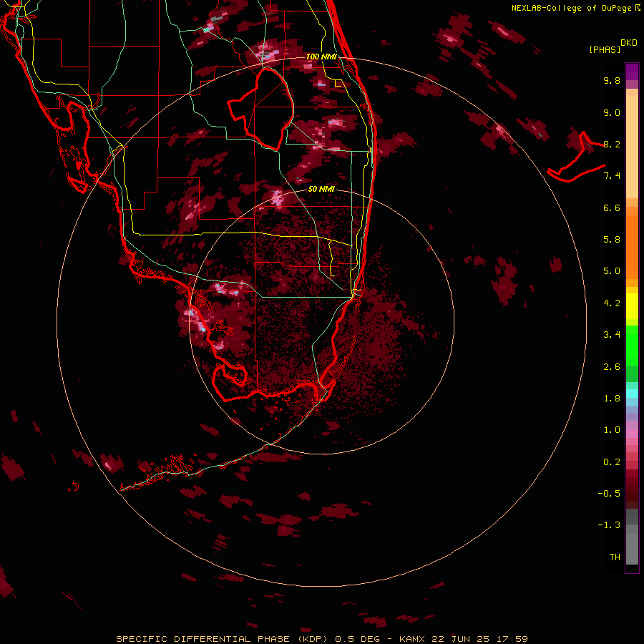Click the 5.8 scale value

click(612, 240)
